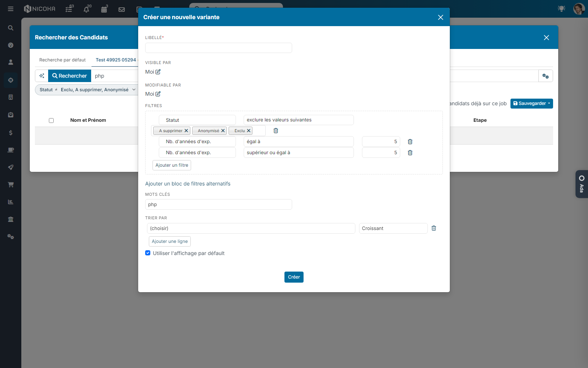Open the calendar icon in top bar
This screenshot has width=588, height=368.
point(104,9)
